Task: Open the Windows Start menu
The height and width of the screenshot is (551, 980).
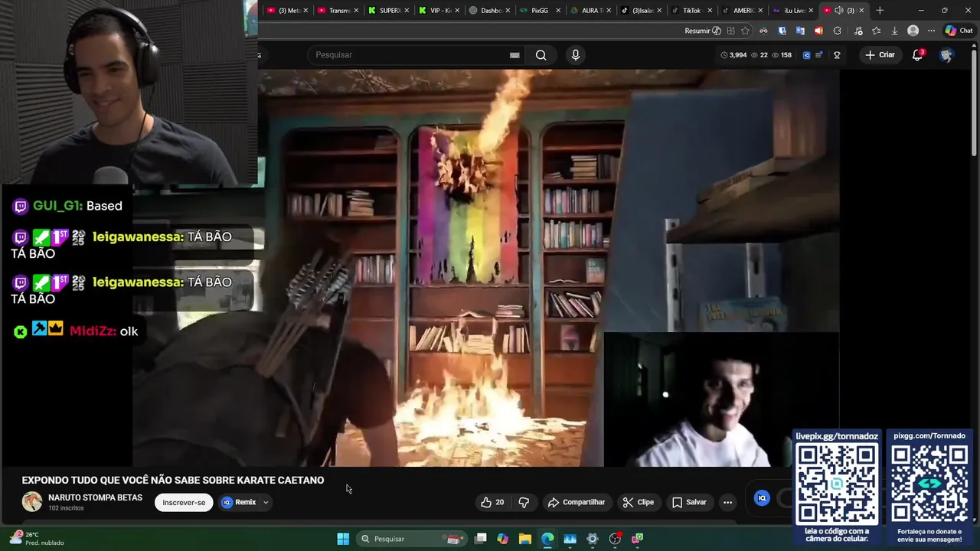Action: tap(343, 539)
